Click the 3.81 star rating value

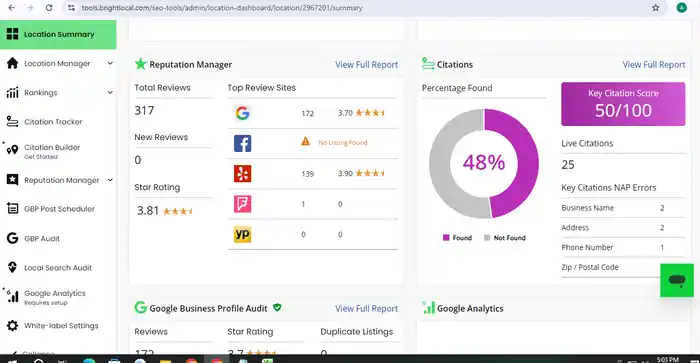tap(148, 211)
